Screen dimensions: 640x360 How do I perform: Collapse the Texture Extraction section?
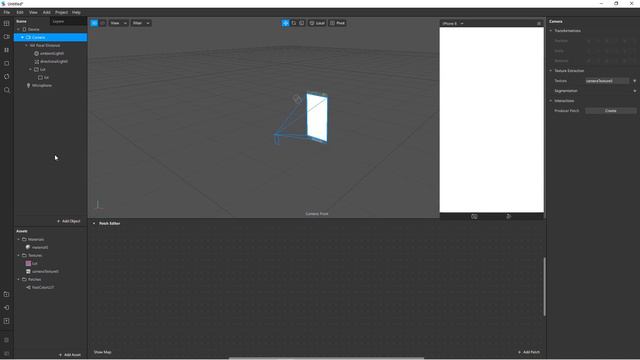tap(551, 71)
